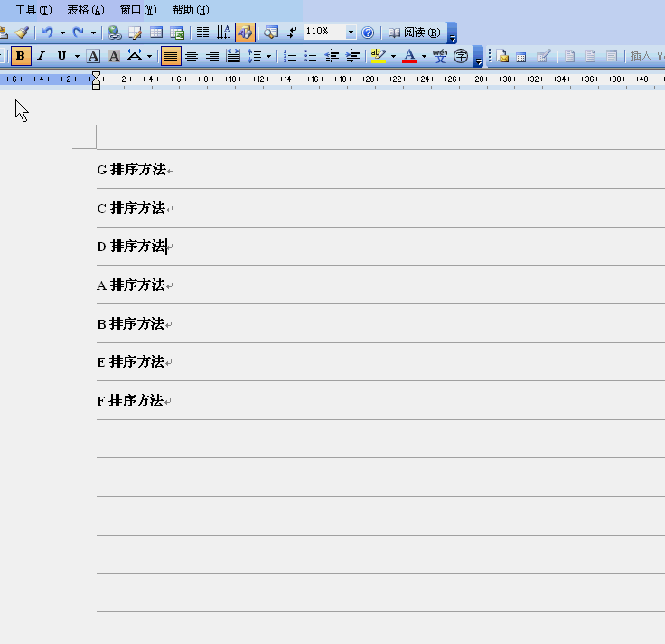This screenshot has width=665, height=644.
Task: Click the text 'F 排序方法'
Action: coord(130,401)
